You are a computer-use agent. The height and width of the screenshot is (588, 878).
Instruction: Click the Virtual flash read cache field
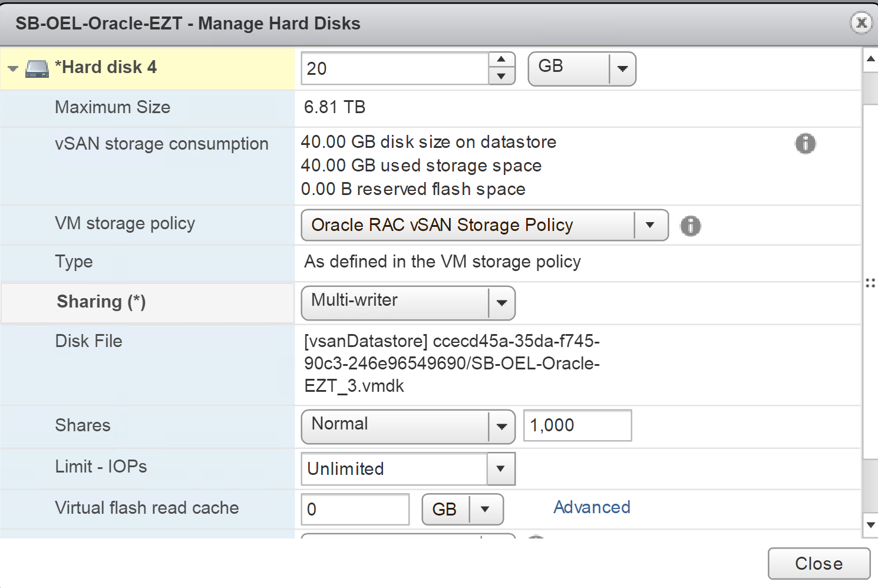[x=355, y=509]
